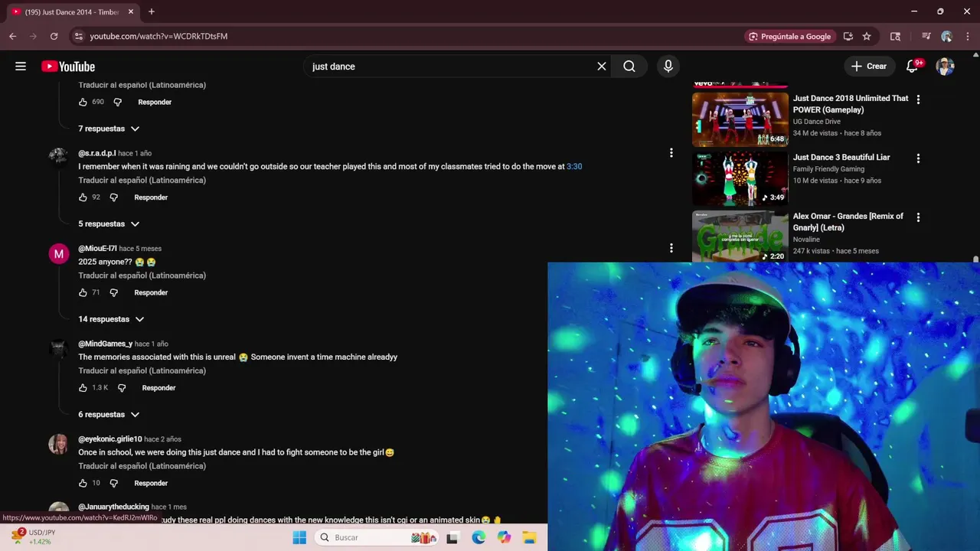Clear the search box with the X
980x551 pixels.
602,67
